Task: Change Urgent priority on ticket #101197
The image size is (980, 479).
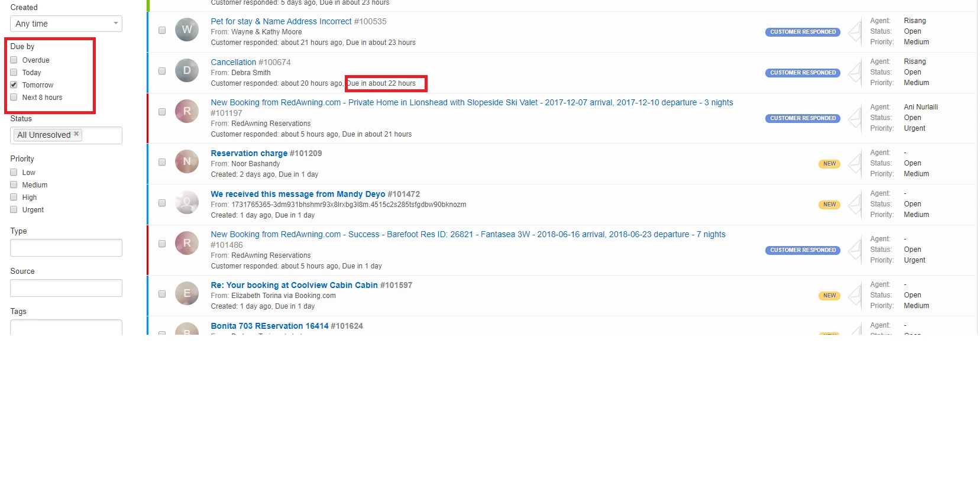Action: [x=914, y=128]
